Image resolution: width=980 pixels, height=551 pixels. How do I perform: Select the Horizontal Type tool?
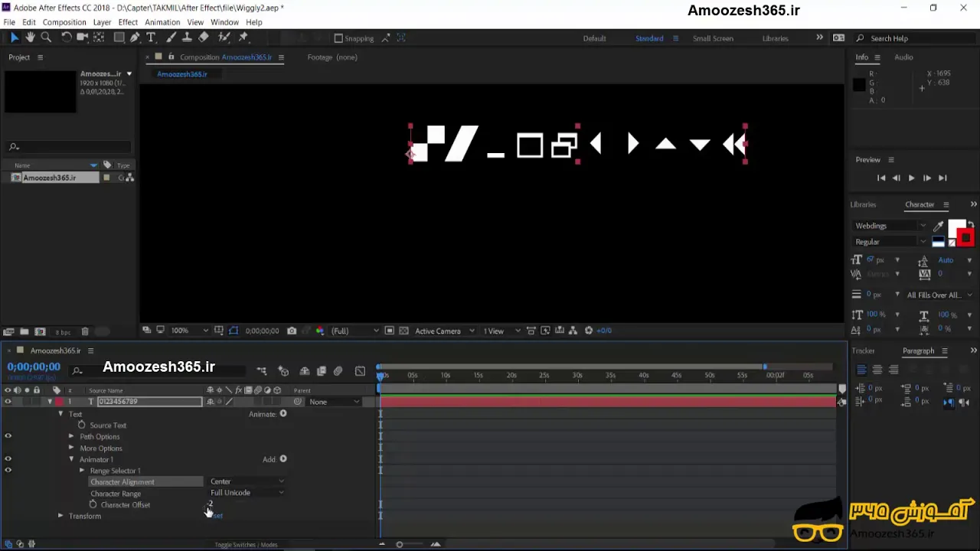coord(151,37)
